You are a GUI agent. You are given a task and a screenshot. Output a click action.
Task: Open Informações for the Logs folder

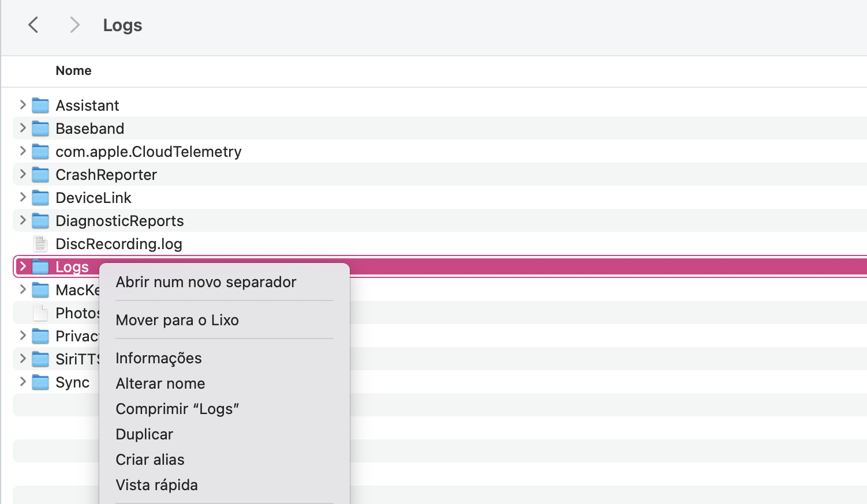tap(159, 358)
